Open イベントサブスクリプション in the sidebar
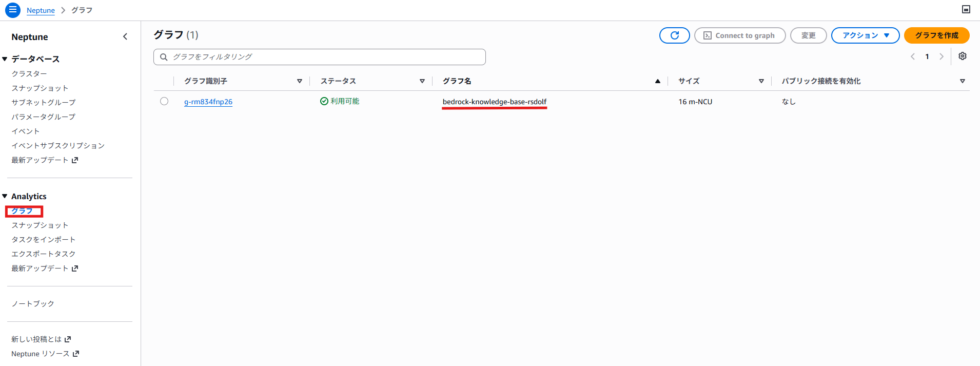Viewport: 980px width, 366px height. pos(58,146)
